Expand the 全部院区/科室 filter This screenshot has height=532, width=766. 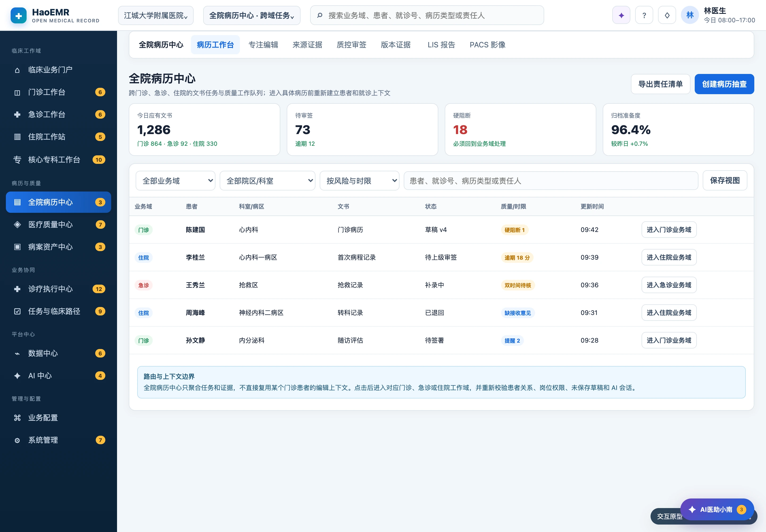[267, 181]
